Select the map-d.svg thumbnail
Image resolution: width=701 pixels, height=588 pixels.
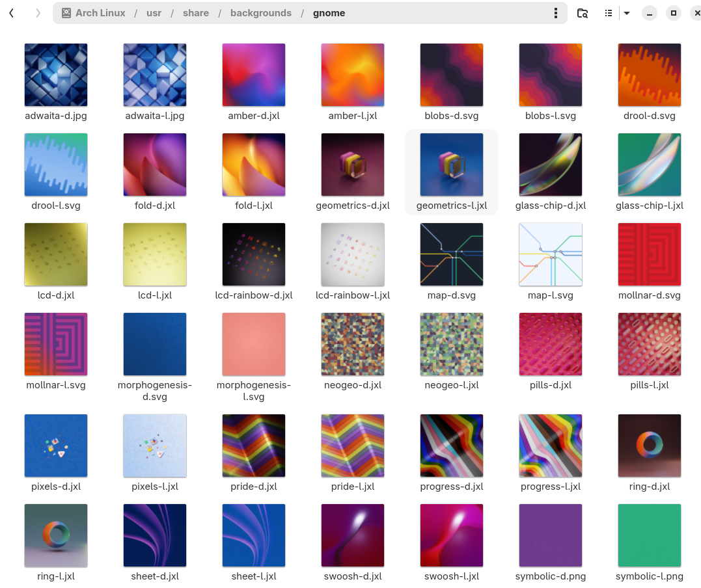(452, 254)
